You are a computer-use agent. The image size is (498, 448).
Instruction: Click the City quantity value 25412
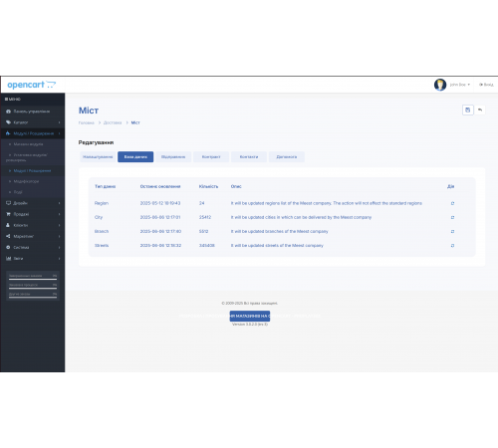point(205,217)
